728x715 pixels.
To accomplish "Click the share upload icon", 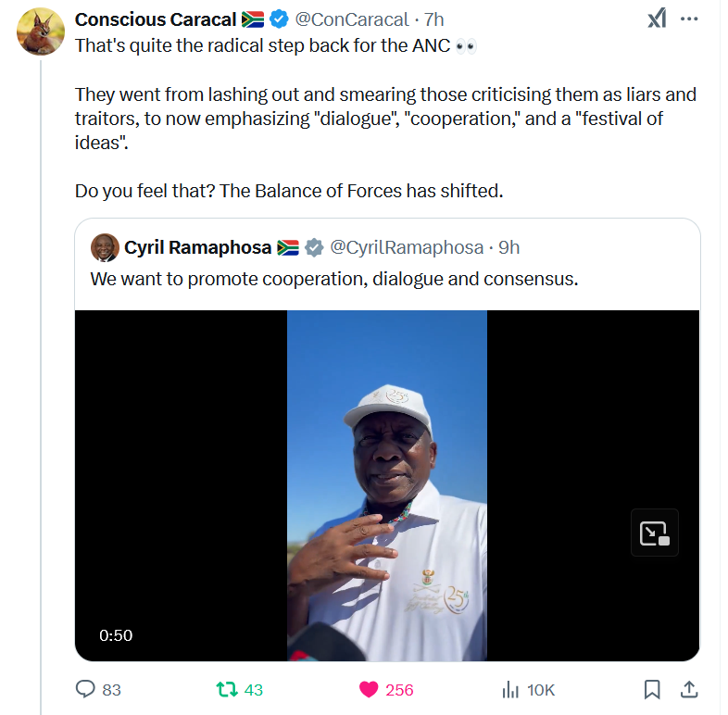I will (x=688, y=689).
